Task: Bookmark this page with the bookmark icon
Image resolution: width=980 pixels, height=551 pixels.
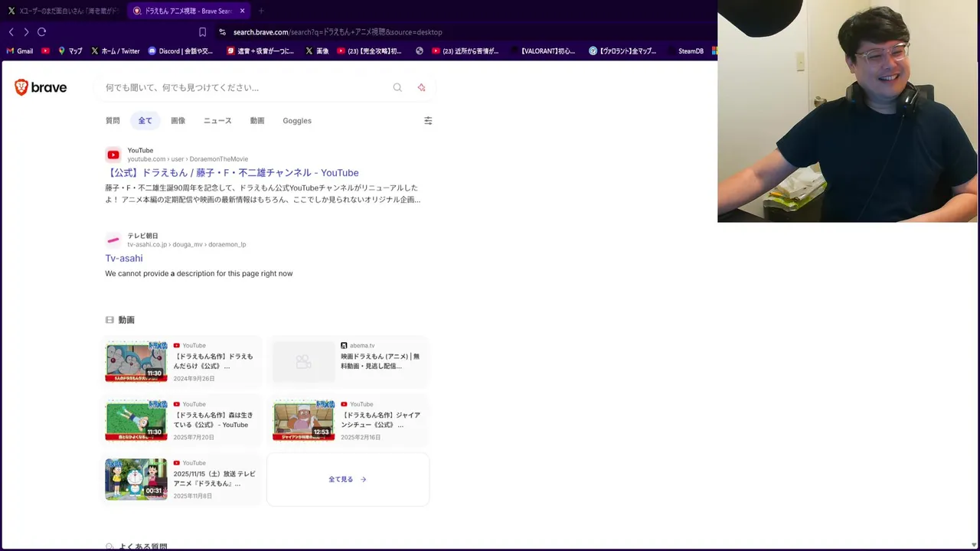Action: click(202, 32)
